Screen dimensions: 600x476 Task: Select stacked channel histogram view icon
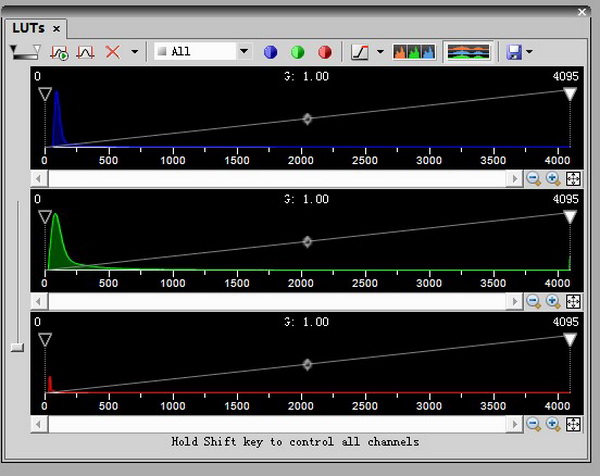468,52
